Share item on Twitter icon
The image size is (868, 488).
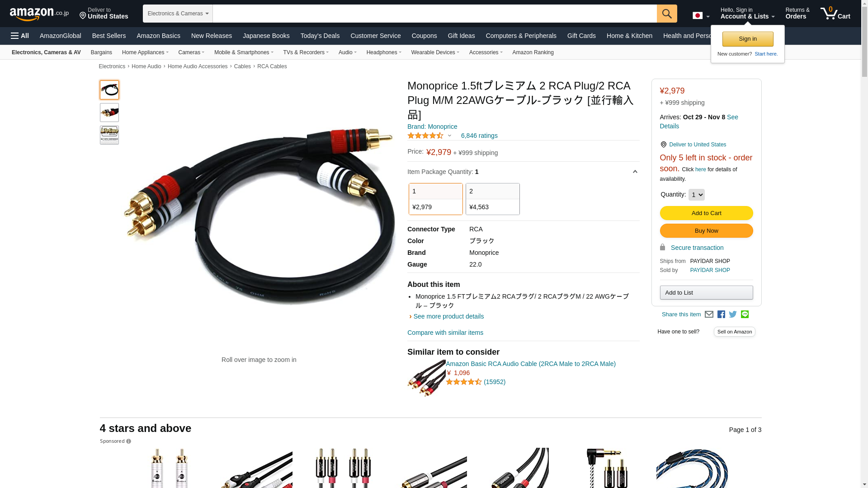tap(733, 314)
